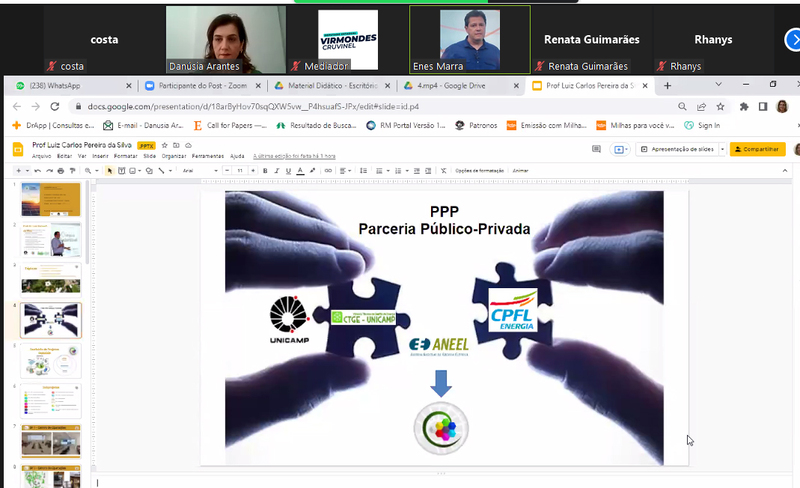Click the print icon in Slides toolbar
Image resolution: width=800 pixels, height=488 pixels.
point(60,171)
